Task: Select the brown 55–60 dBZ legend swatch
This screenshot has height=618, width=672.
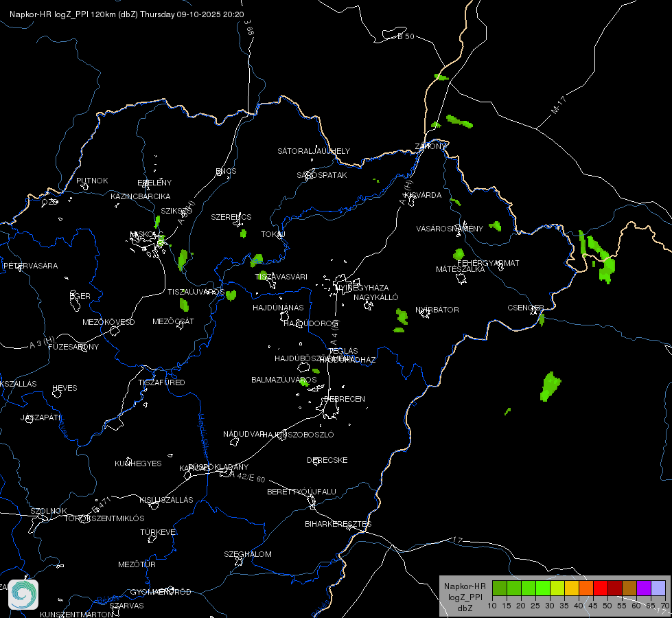Action: (x=629, y=588)
